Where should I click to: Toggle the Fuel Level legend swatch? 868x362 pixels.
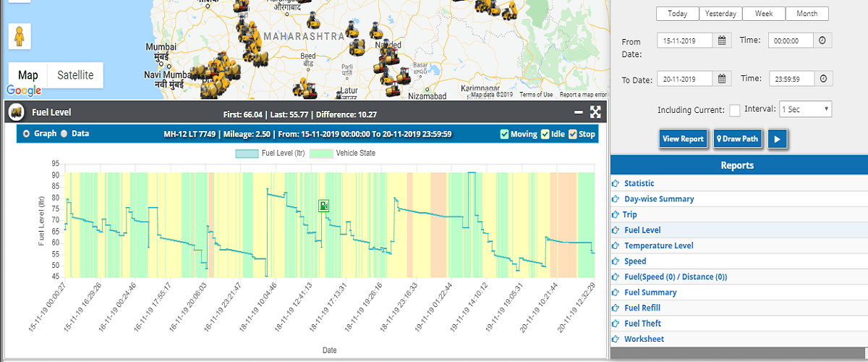click(246, 153)
